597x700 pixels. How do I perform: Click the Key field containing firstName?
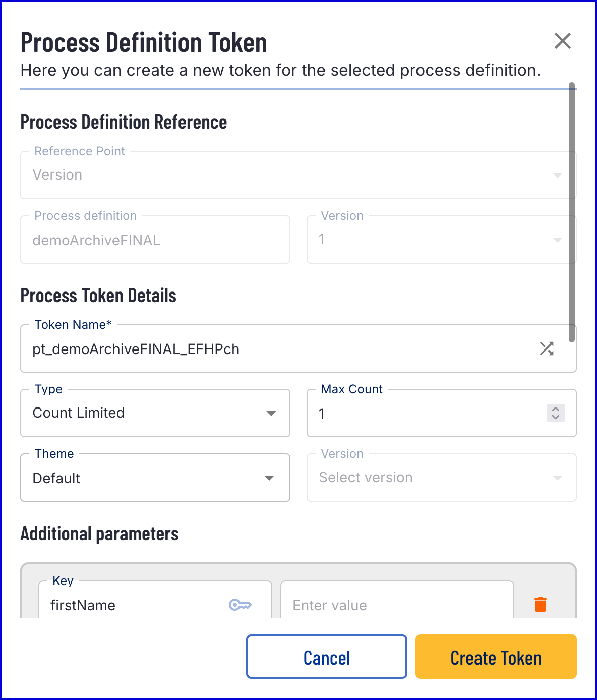coord(155,600)
